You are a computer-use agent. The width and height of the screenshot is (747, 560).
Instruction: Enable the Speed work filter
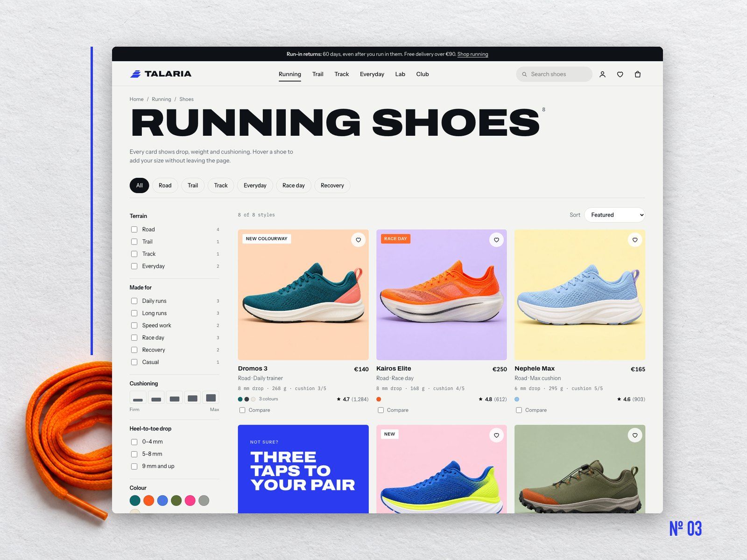pyautogui.click(x=134, y=325)
